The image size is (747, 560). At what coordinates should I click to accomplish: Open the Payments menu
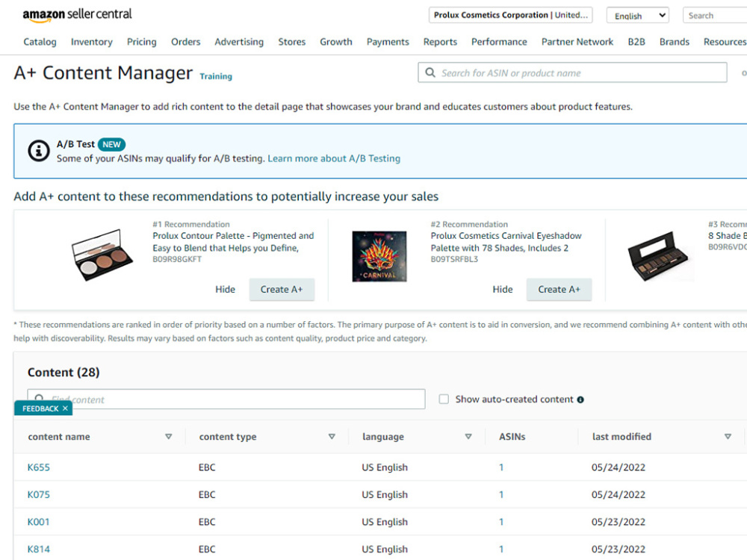[x=388, y=42]
